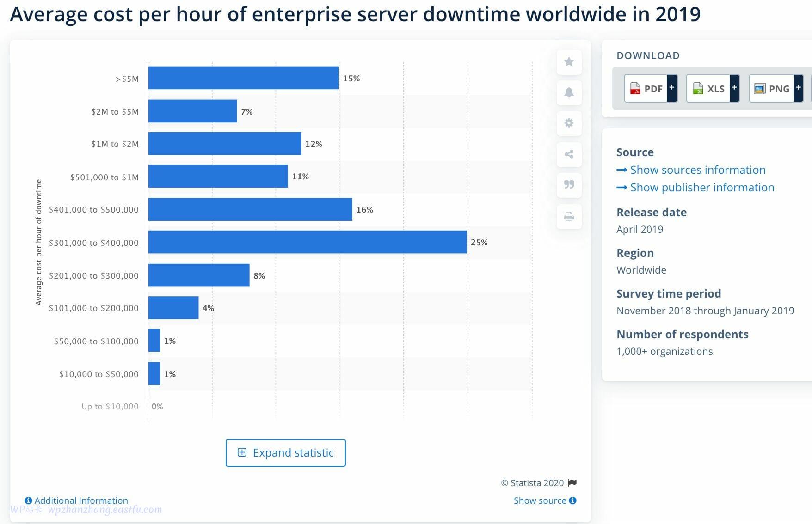Click the $301,000 to $400,000 bar at 25%
This screenshot has width=812, height=524.
307,242
